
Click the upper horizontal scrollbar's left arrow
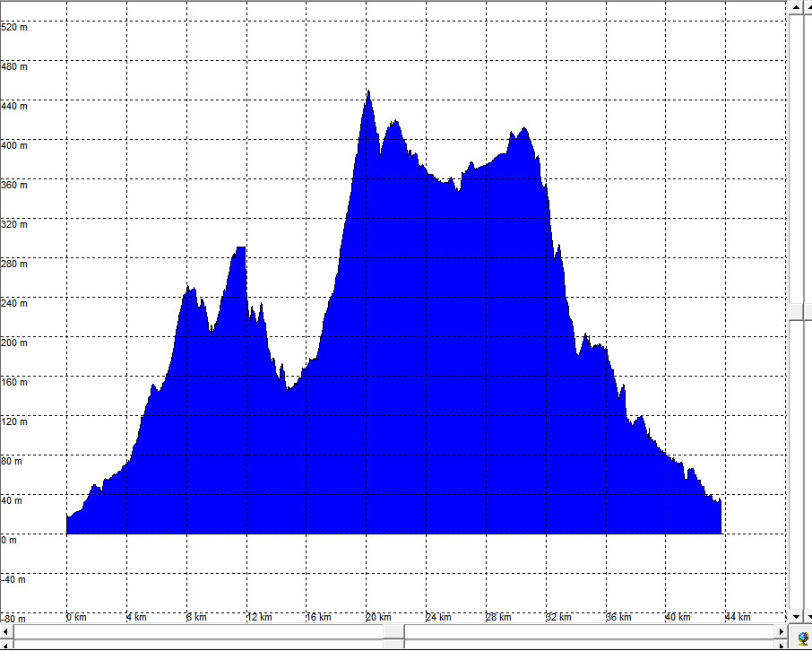(x=5, y=630)
